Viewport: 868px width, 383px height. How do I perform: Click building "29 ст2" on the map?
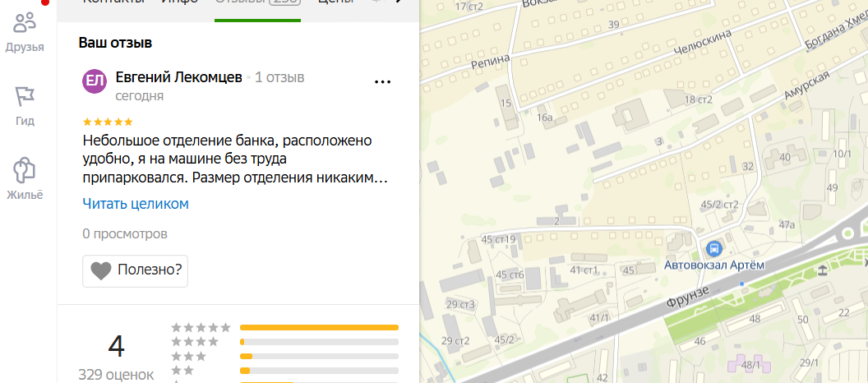pyautogui.click(x=455, y=340)
